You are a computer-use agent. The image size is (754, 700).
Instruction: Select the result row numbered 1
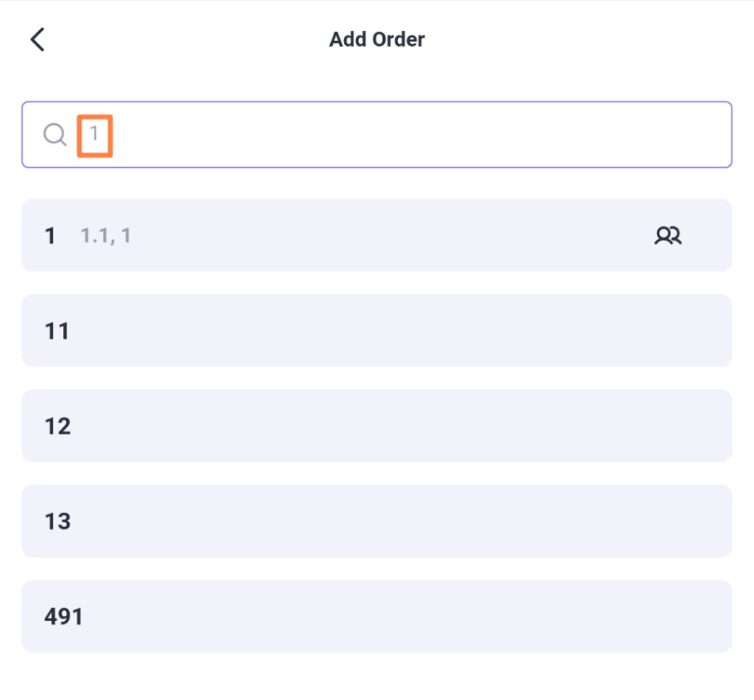[x=376, y=235]
